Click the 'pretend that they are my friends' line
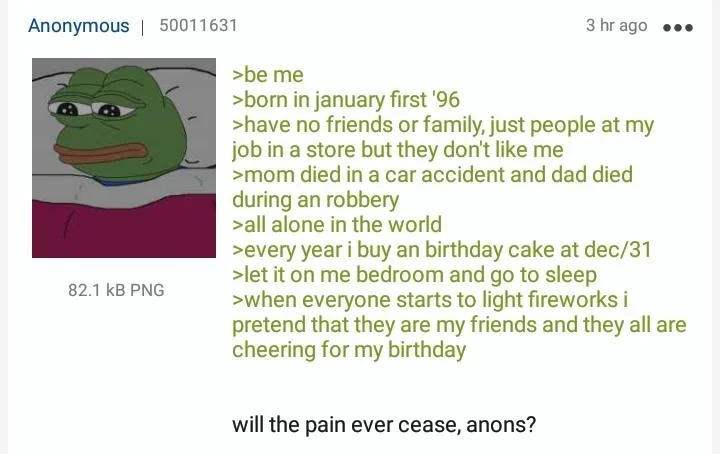This screenshot has height=454, width=720. tap(459, 325)
